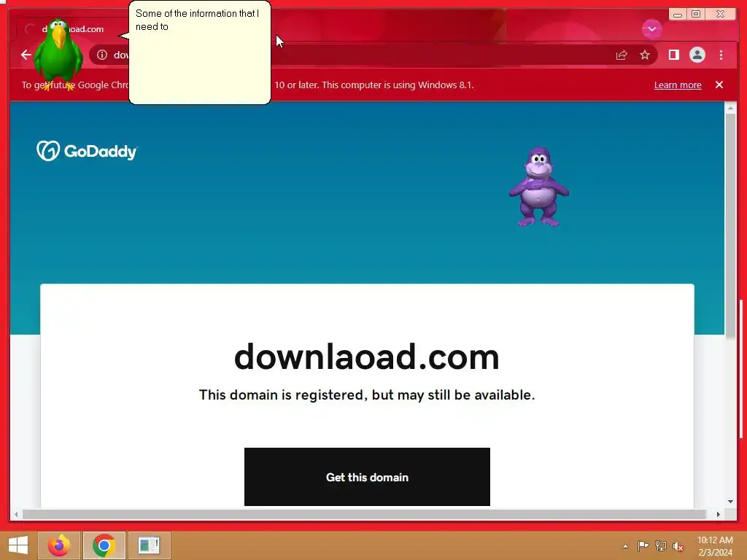
Task: Click the vertical scrollbar up arrow
Action: coord(730,109)
